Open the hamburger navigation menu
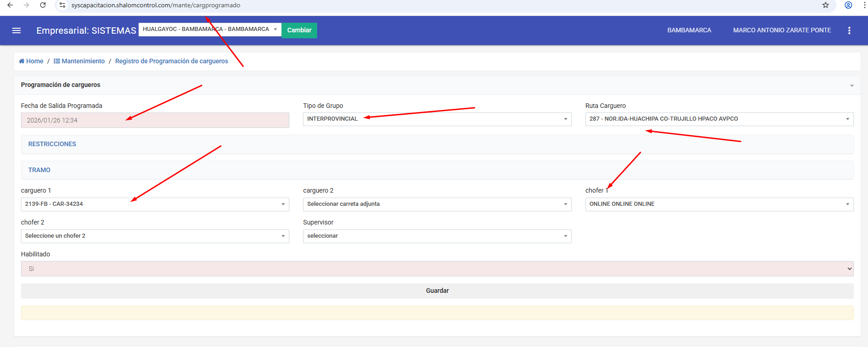 tap(16, 31)
